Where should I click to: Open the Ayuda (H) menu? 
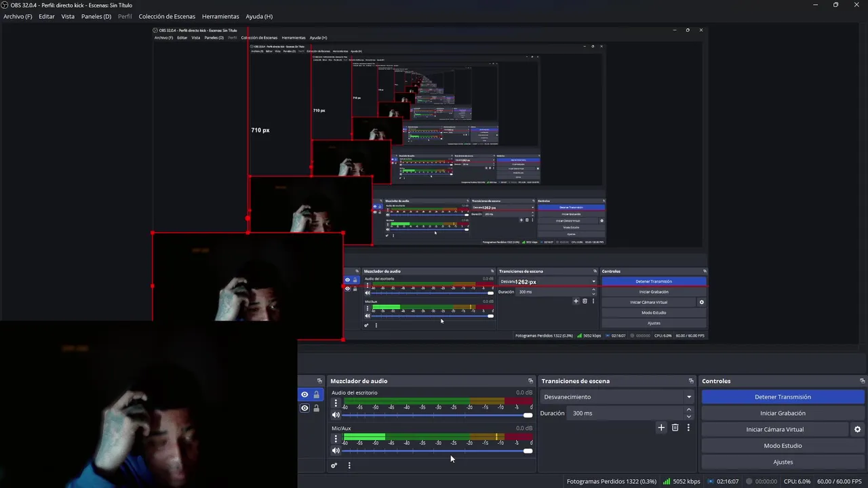click(259, 16)
